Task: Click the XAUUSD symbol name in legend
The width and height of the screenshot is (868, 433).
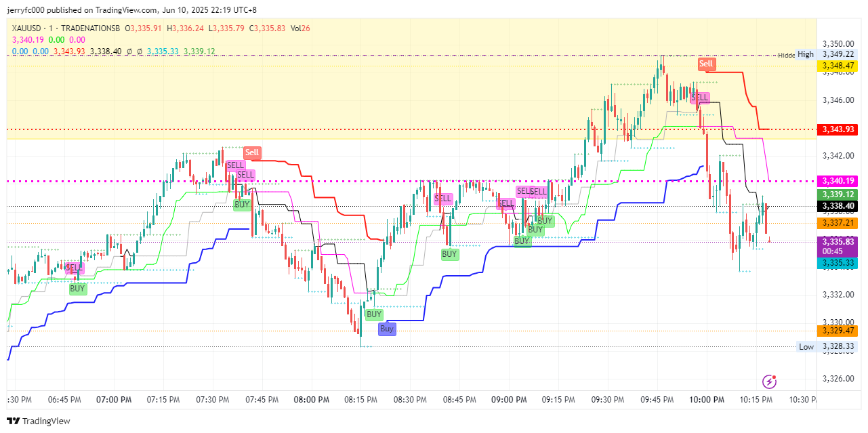Action: coord(28,28)
